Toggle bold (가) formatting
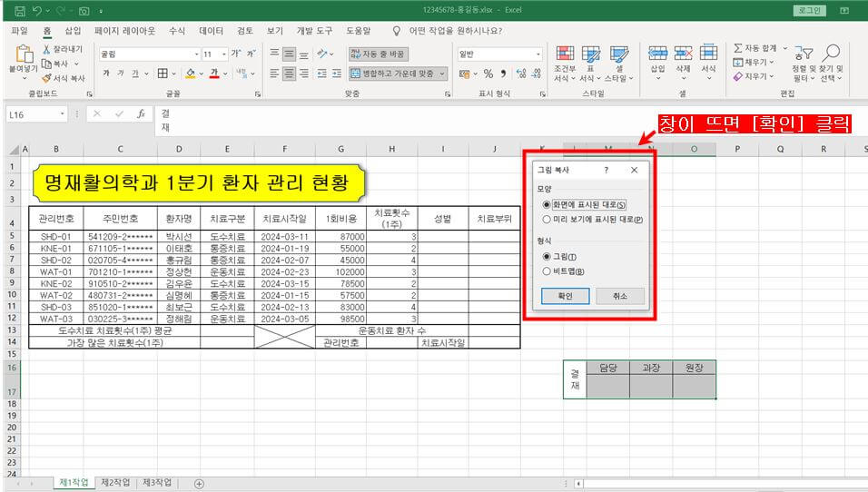Image resolution: width=868 pixels, height=492 pixels. point(106,73)
